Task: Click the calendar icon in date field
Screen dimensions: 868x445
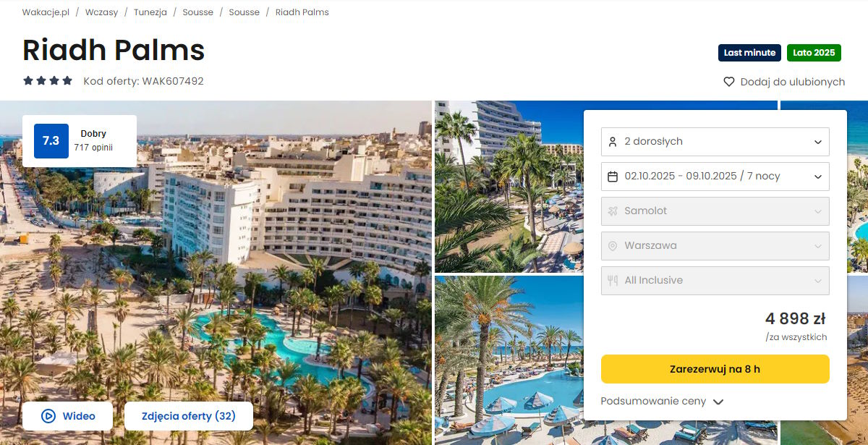Action: 613,177
